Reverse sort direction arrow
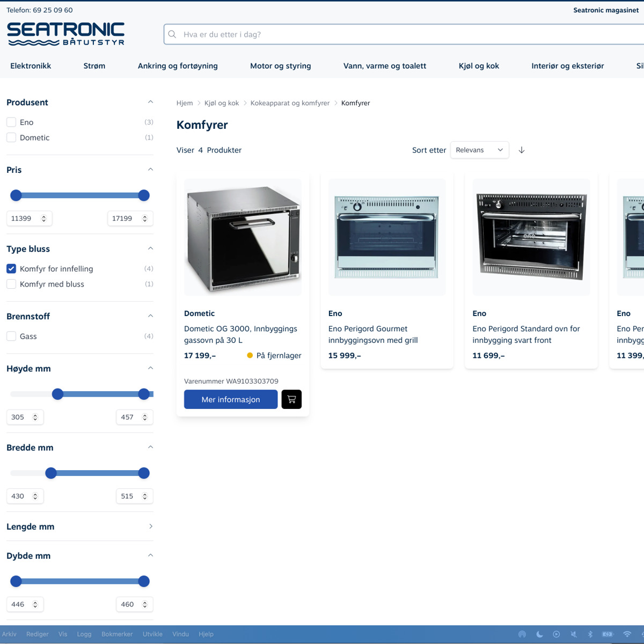This screenshot has width=644, height=644. pos(522,150)
